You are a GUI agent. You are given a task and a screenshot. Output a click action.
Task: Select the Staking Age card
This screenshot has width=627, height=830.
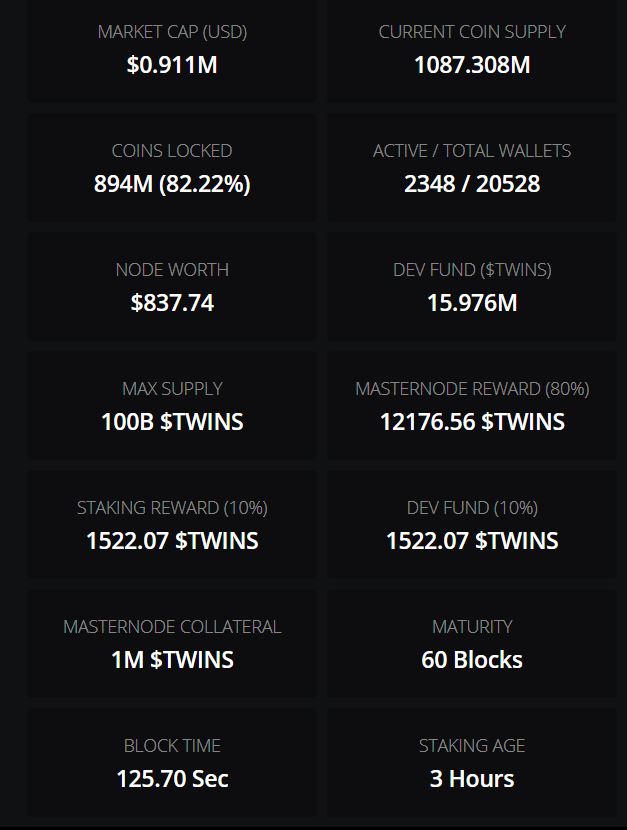click(472, 763)
